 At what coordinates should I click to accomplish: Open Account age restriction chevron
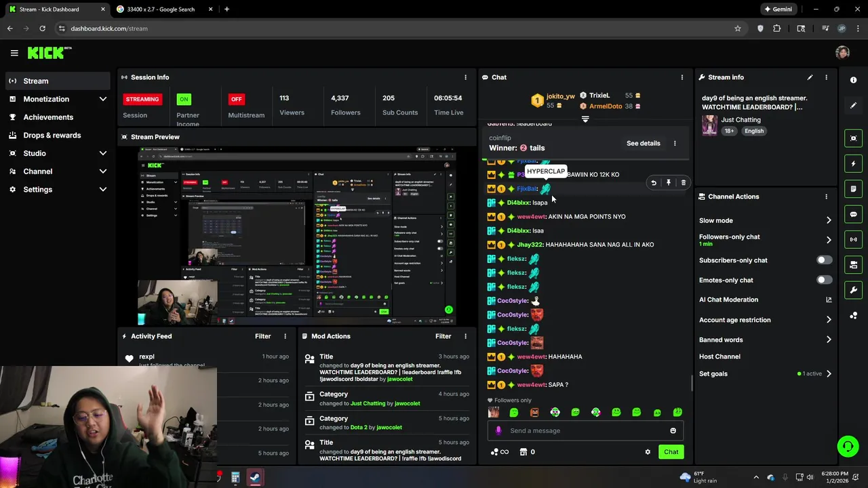click(828, 320)
